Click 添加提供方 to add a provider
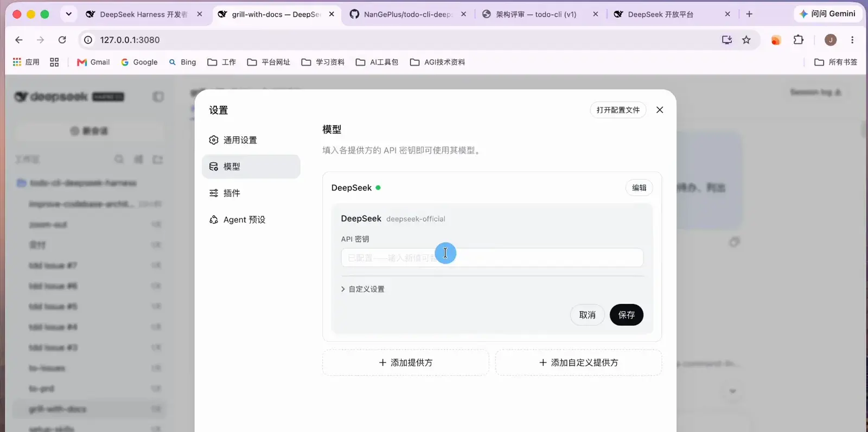The width and height of the screenshot is (868, 432). coord(406,363)
